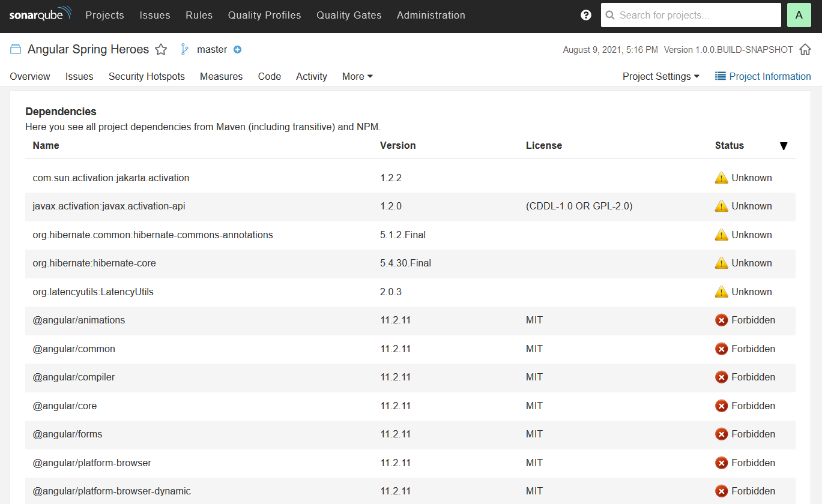This screenshot has height=504, width=822.
Task: Click the Project Information list icon
Action: tap(720, 76)
